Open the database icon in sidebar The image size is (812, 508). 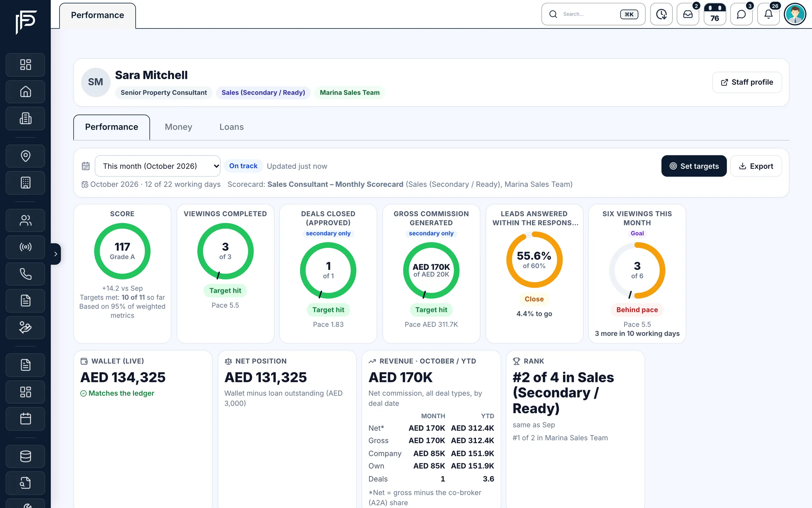(x=25, y=456)
